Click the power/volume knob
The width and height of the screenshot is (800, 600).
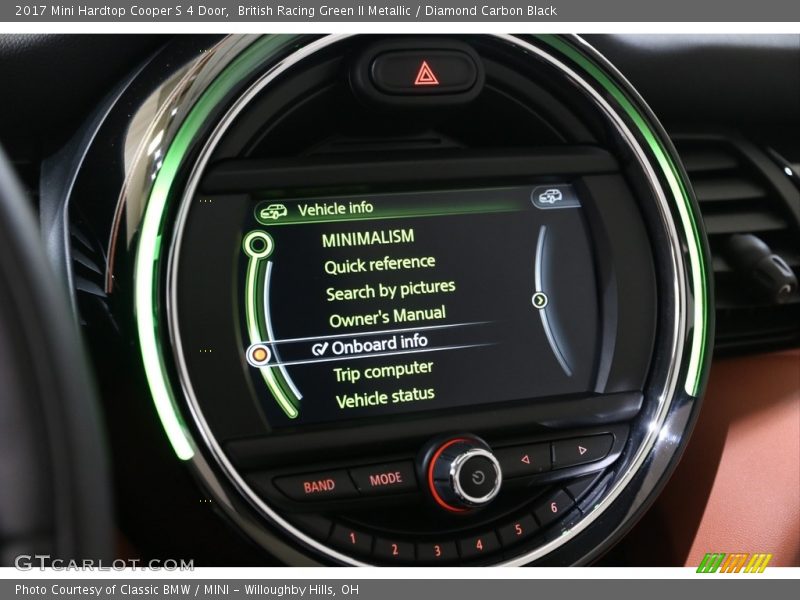[478, 476]
